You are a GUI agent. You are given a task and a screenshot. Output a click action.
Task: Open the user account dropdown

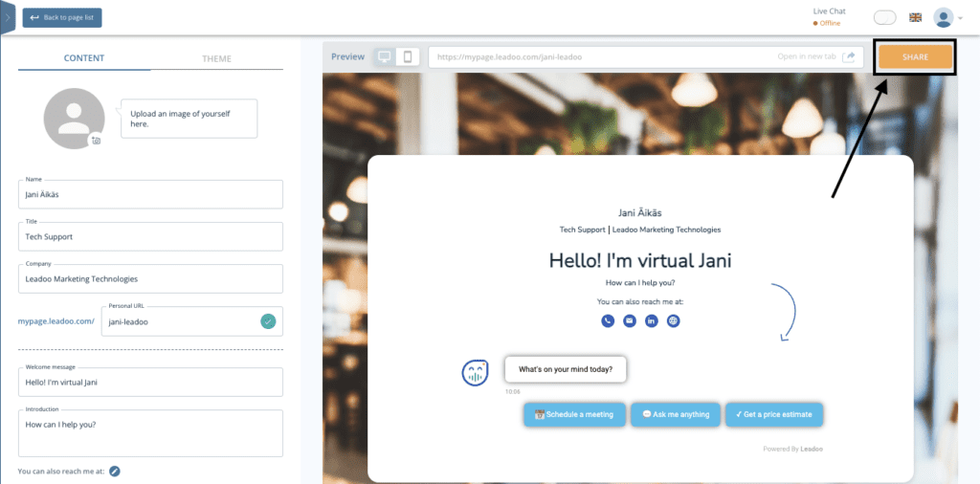[x=948, y=17]
